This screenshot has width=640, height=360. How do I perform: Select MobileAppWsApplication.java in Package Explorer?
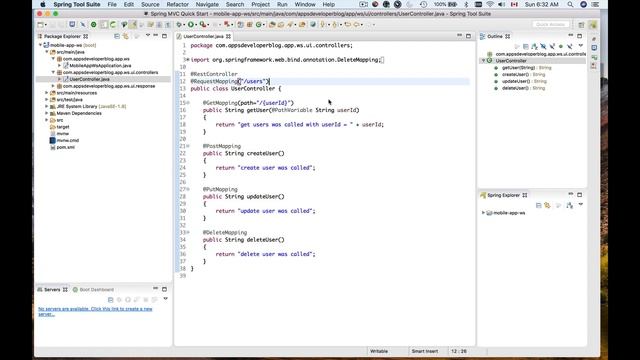pyautogui.click(x=100, y=65)
